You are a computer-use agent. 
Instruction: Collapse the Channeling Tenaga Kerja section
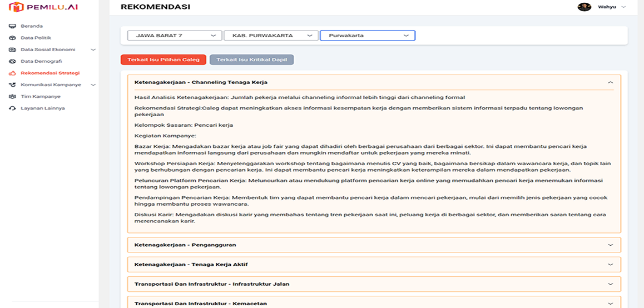[610, 82]
